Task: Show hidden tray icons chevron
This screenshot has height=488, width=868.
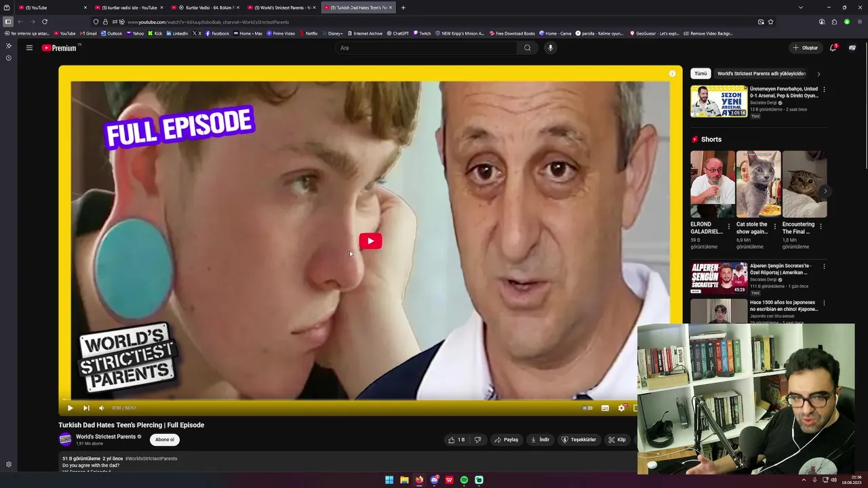Action: pos(804,480)
